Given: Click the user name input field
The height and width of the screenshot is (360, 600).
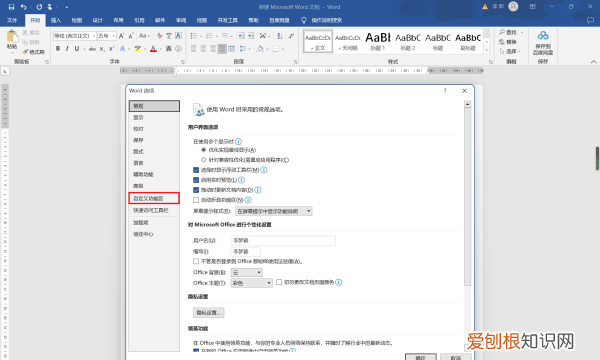Looking at the screenshot, I should point(283,240).
